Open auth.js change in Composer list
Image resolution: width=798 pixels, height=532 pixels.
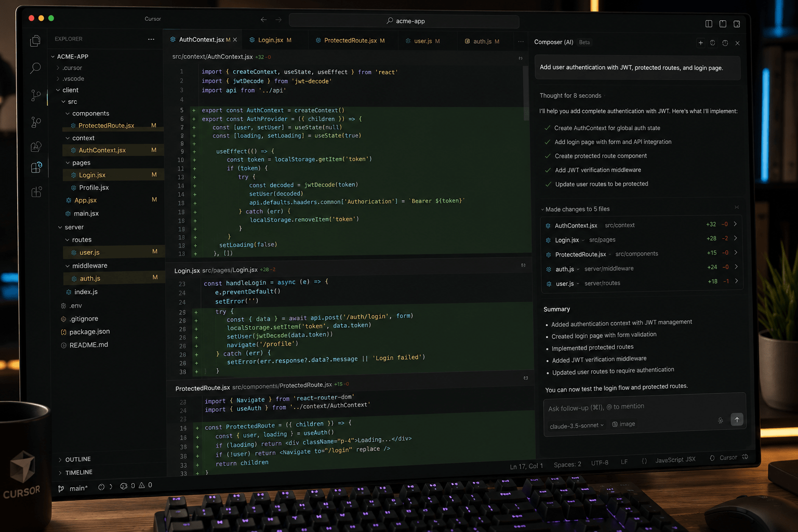(642, 269)
